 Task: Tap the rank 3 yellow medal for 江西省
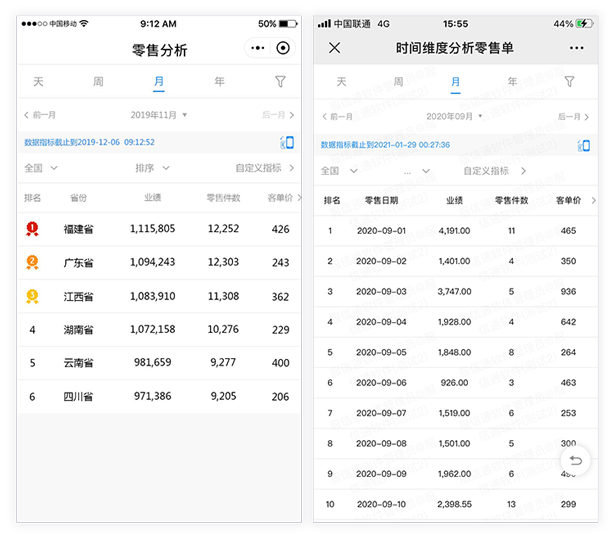point(32,296)
